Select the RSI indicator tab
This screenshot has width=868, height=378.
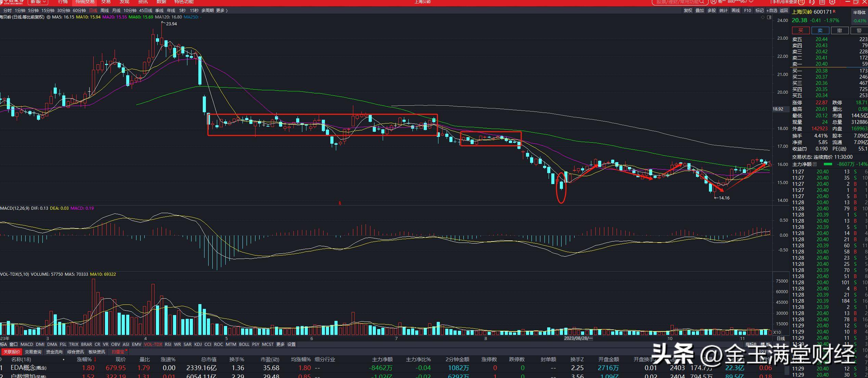[168, 344]
